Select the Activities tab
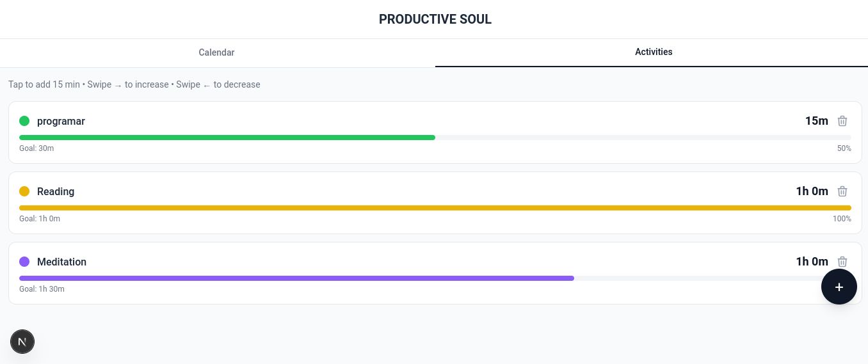868x364 pixels. pos(653,52)
